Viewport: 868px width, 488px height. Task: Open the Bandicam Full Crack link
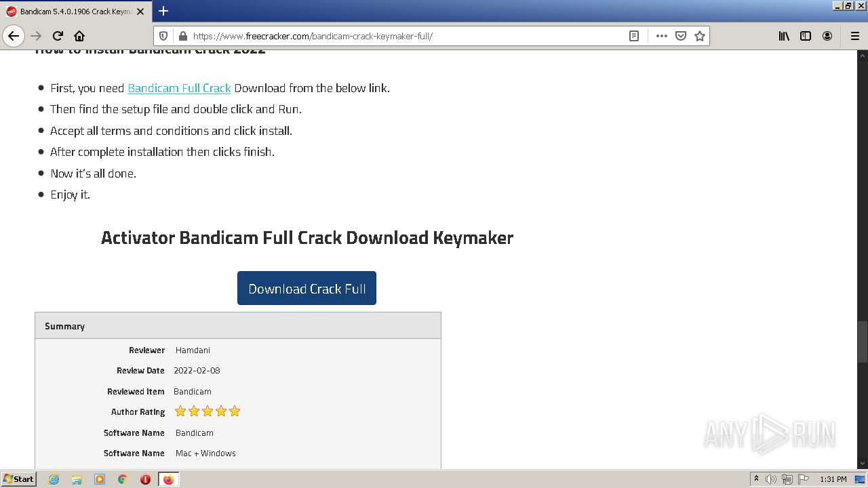click(x=179, y=88)
